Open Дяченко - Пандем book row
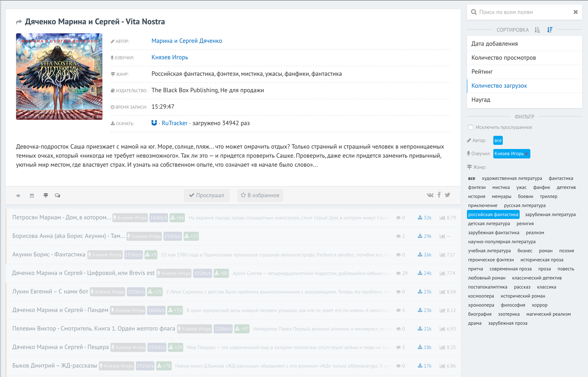The width and height of the screenshot is (588, 377). point(60,310)
